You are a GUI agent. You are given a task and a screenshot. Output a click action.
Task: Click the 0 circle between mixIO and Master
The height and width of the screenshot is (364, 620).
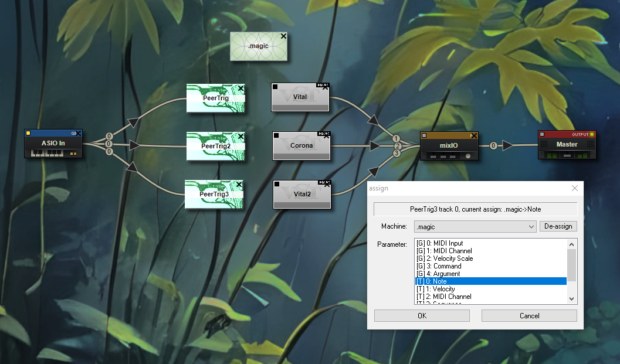coord(493,145)
